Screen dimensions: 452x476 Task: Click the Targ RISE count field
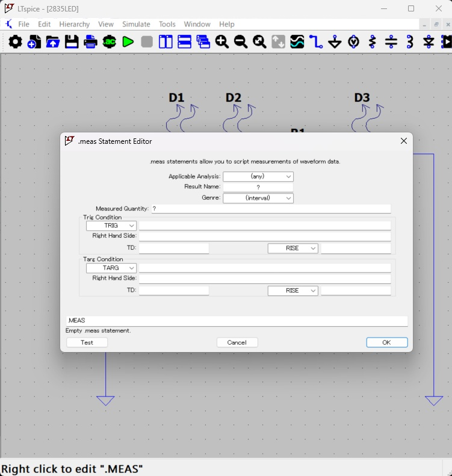(x=356, y=291)
